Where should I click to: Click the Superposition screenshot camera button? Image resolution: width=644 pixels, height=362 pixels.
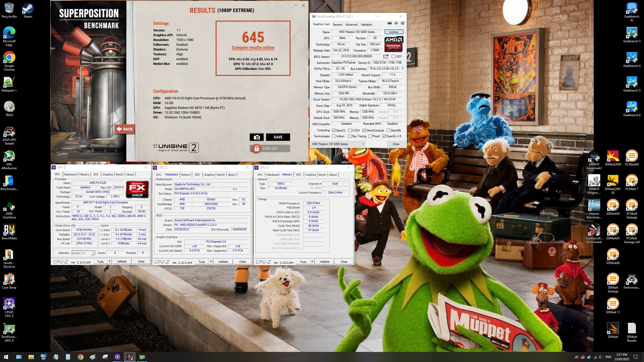pyautogui.click(x=257, y=137)
